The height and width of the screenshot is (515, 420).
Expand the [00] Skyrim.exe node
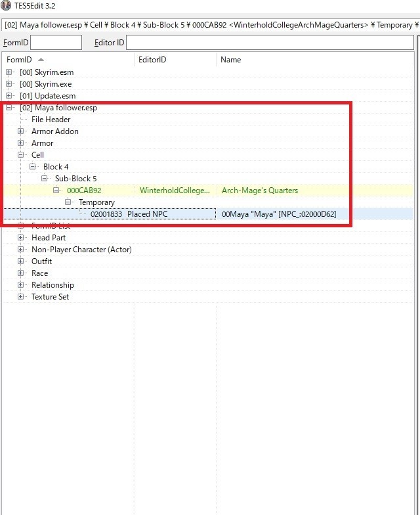[x=9, y=84]
